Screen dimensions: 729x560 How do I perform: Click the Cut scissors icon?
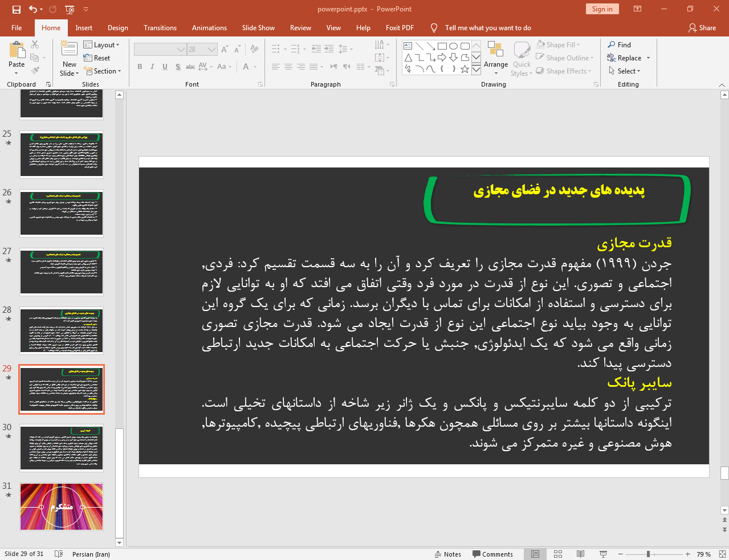tap(35, 44)
